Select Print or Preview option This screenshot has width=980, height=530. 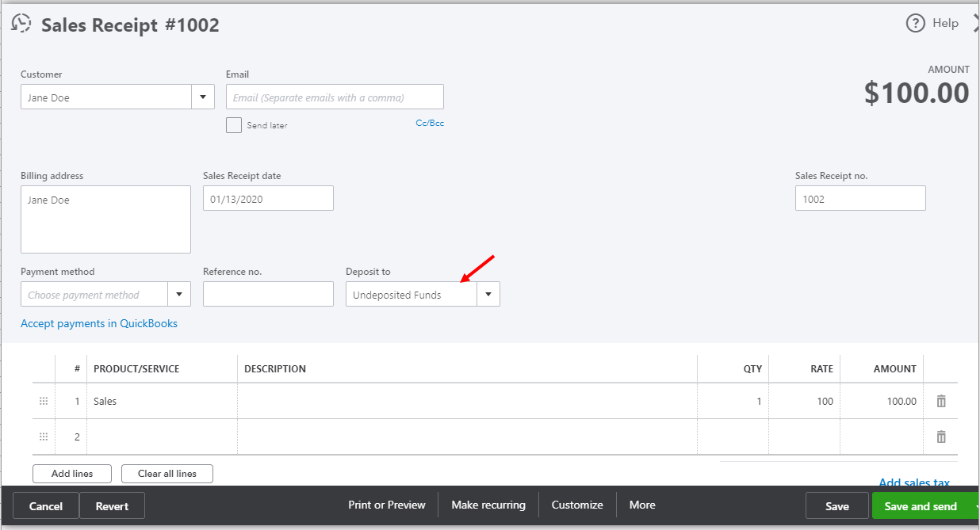click(387, 505)
